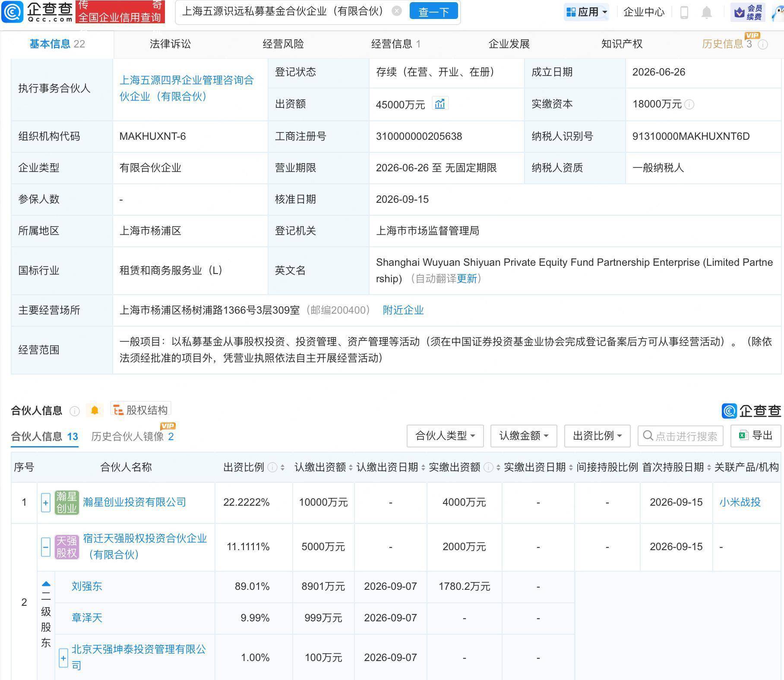Click the 导出 Excel export button
The width and height of the screenshot is (784, 680).
click(756, 436)
